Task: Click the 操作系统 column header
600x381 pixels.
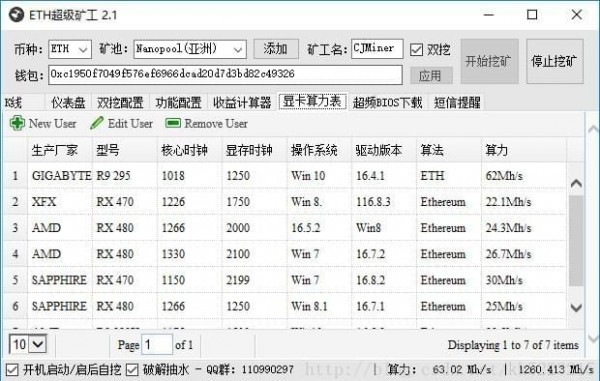Action: (x=319, y=150)
